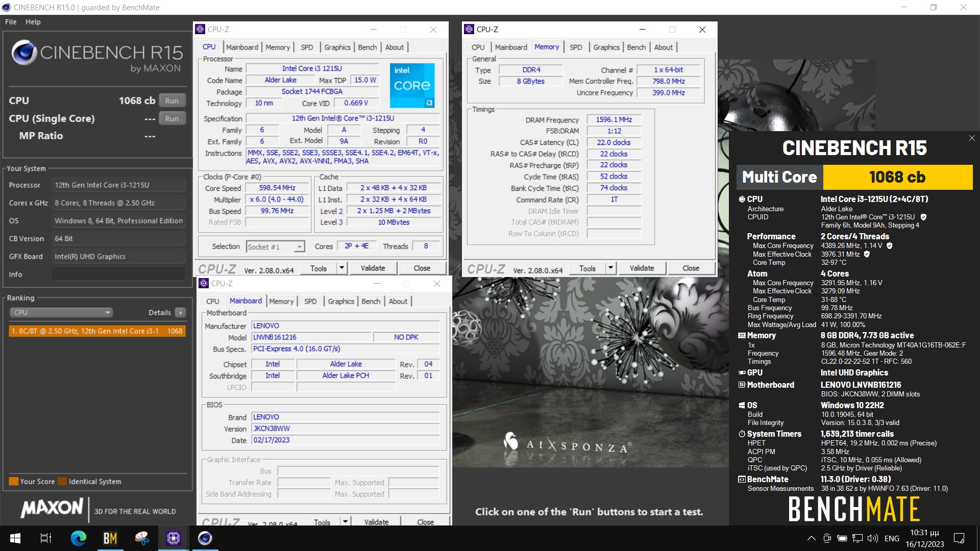Close the BenchMate result overlay
980x551 pixels.
[x=972, y=138]
